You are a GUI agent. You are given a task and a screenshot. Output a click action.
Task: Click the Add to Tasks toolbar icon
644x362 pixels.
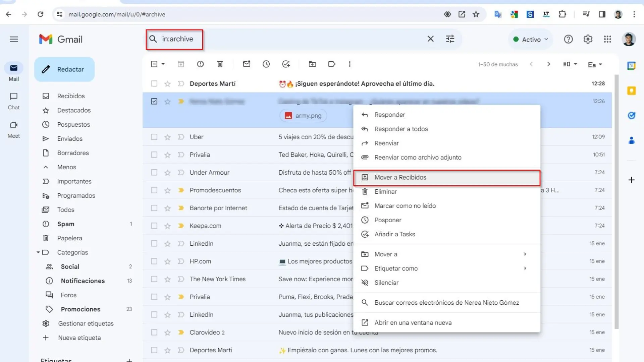click(x=286, y=64)
